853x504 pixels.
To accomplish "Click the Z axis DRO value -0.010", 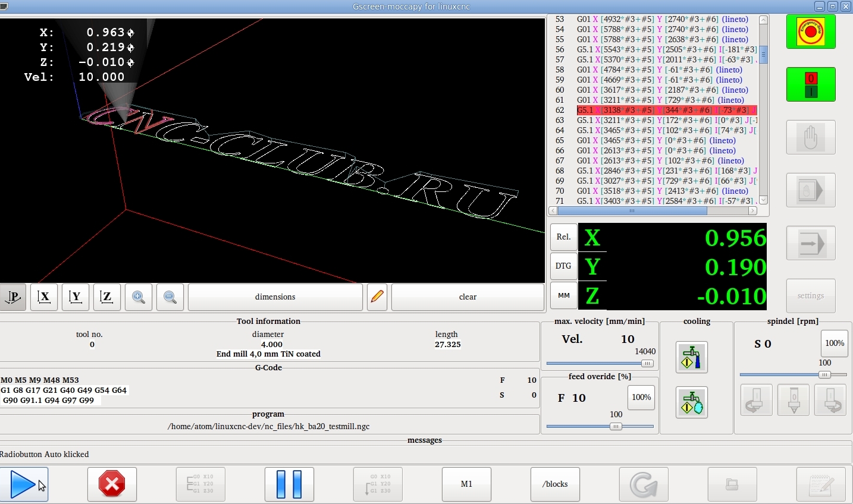I will tap(731, 297).
